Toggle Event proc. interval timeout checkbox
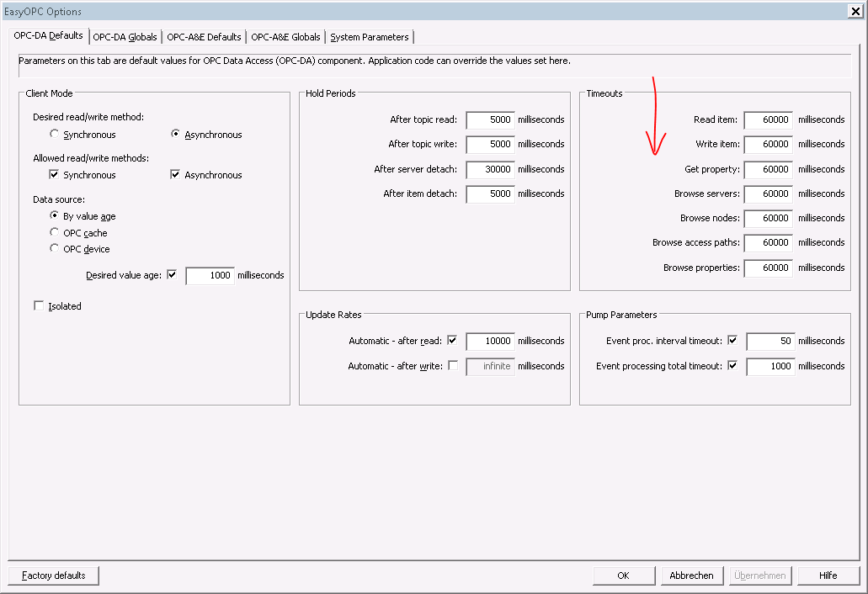 click(x=732, y=340)
